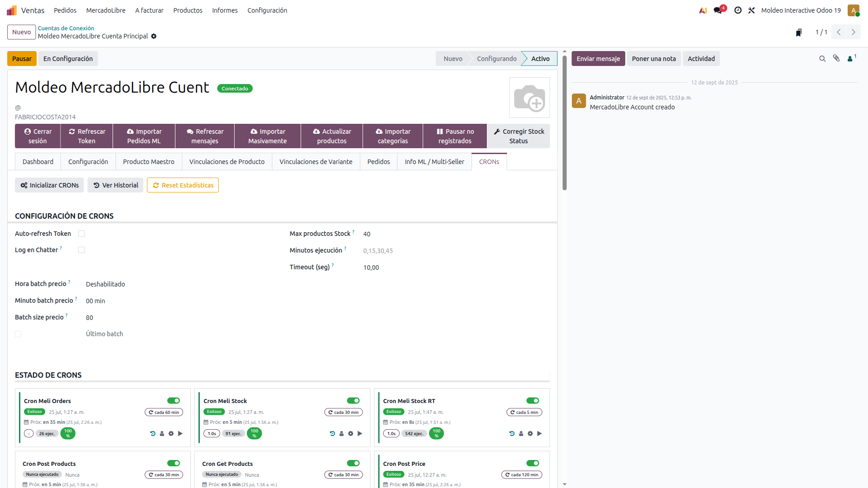868x488 pixels.
Task: Go to the previous record arrow
Action: point(839,32)
